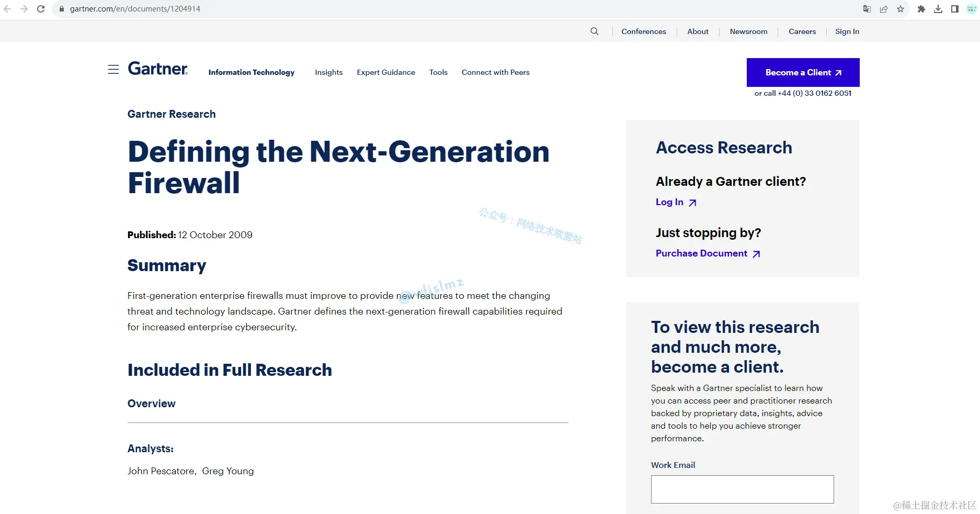Viewport: 980px width, 514px height.
Task: Click the Purchase Document link
Action: point(708,253)
